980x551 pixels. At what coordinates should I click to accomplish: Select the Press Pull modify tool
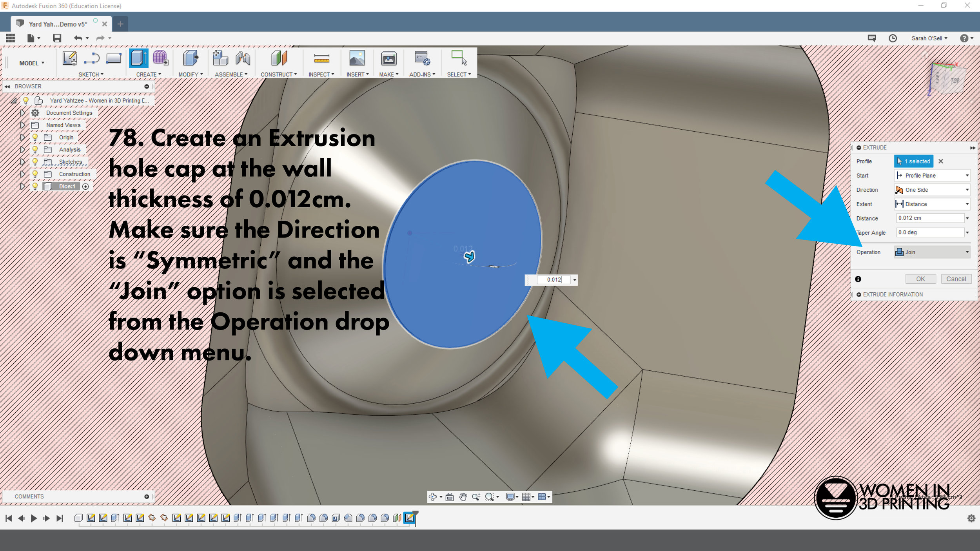pyautogui.click(x=191, y=58)
